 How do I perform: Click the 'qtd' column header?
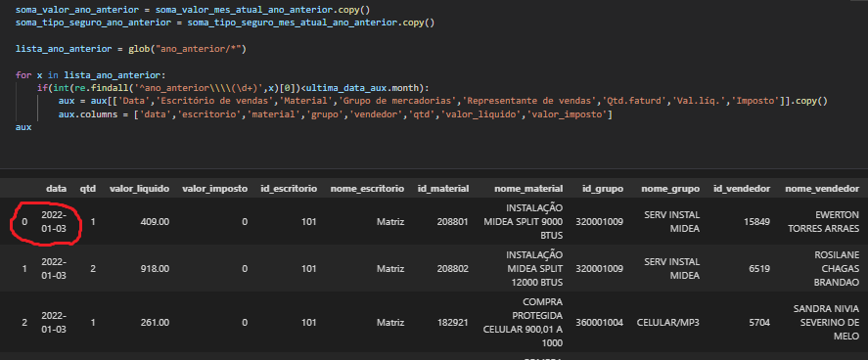(87, 189)
